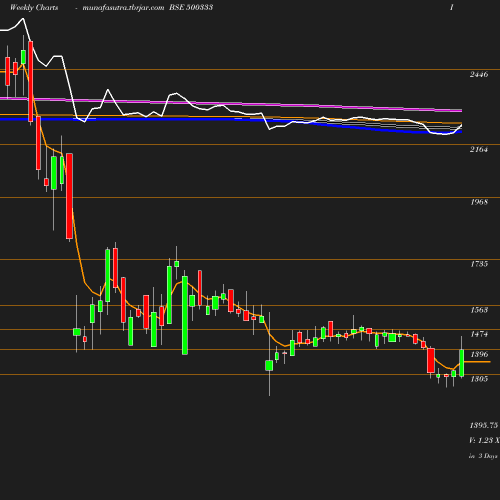Click the 1563 price level label

(x=479, y=310)
